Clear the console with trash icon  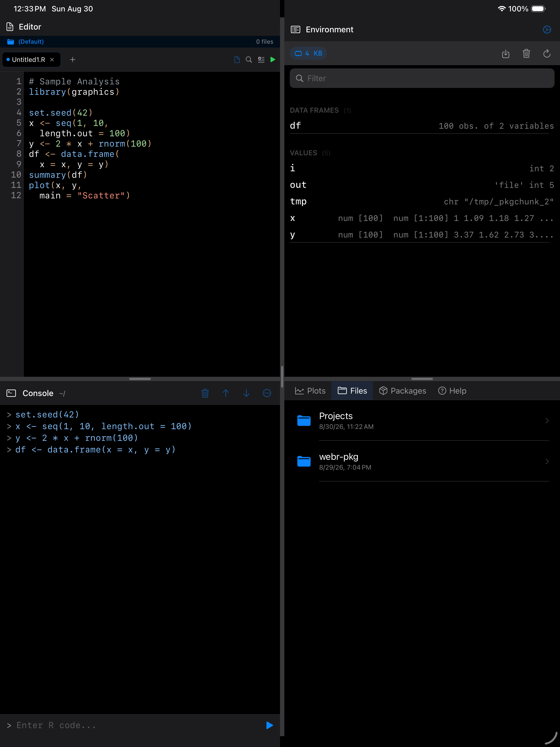[205, 393]
